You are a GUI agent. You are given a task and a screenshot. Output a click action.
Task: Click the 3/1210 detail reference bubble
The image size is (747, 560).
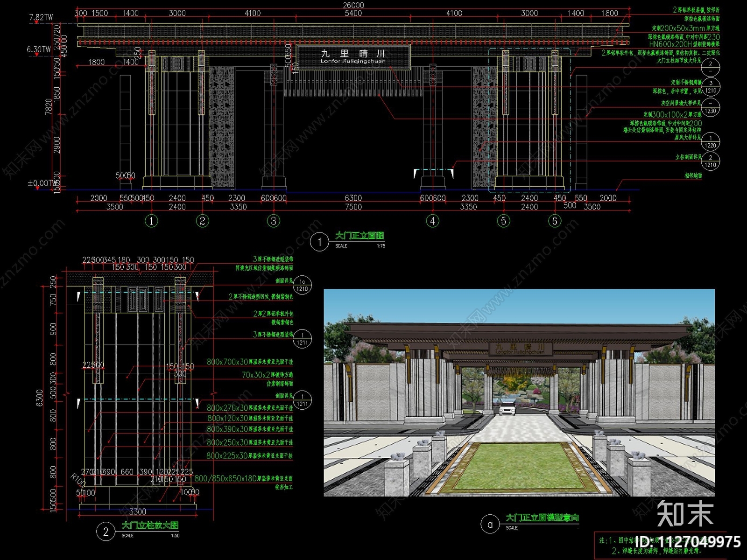coord(711,87)
